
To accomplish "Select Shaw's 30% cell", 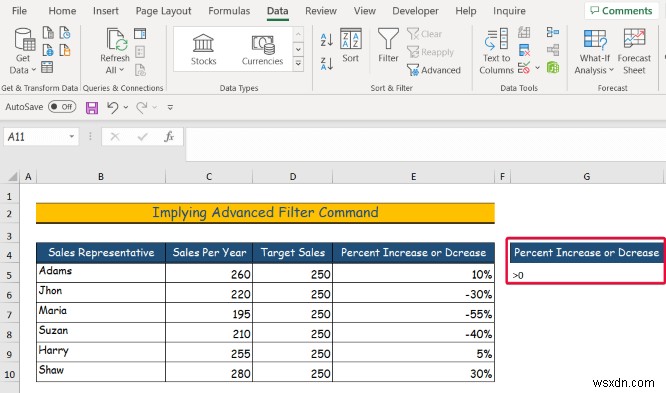I will pos(413,373).
